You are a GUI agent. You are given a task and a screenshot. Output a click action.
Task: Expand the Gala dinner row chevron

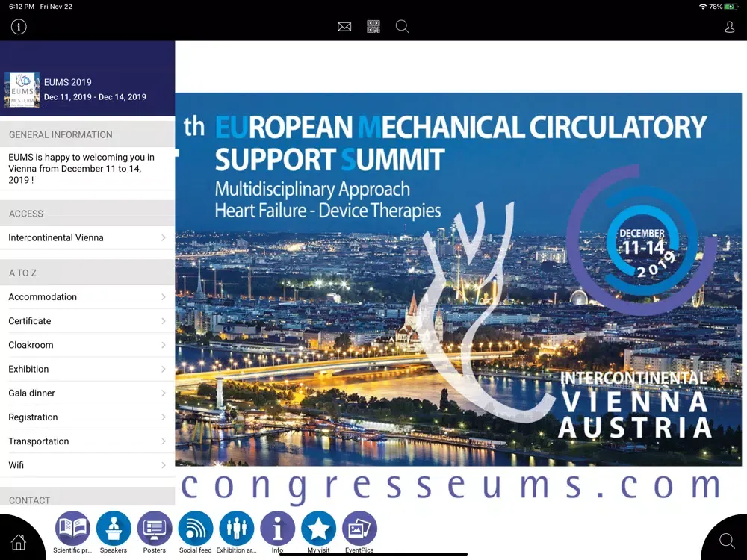[x=164, y=393]
